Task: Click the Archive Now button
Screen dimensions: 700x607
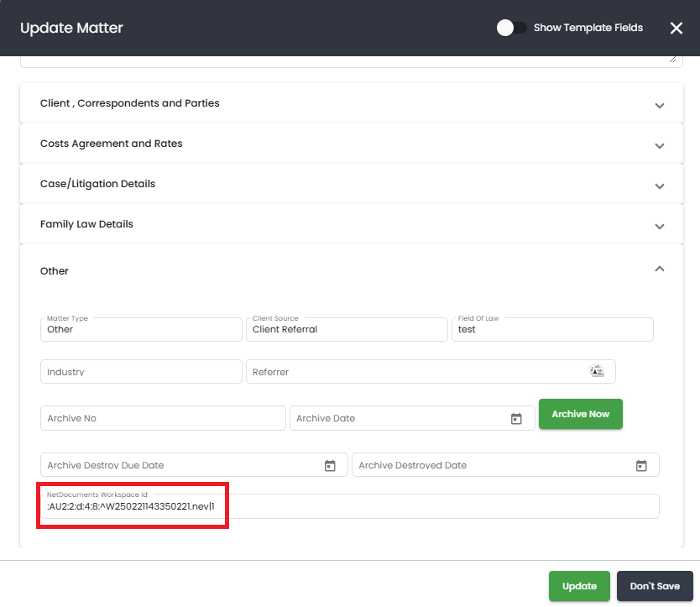Action: [580, 414]
